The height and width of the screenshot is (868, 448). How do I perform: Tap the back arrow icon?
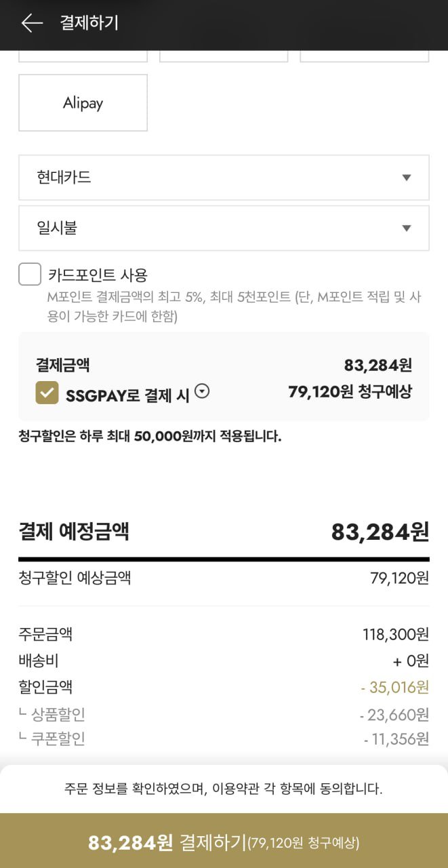click(x=31, y=23)
